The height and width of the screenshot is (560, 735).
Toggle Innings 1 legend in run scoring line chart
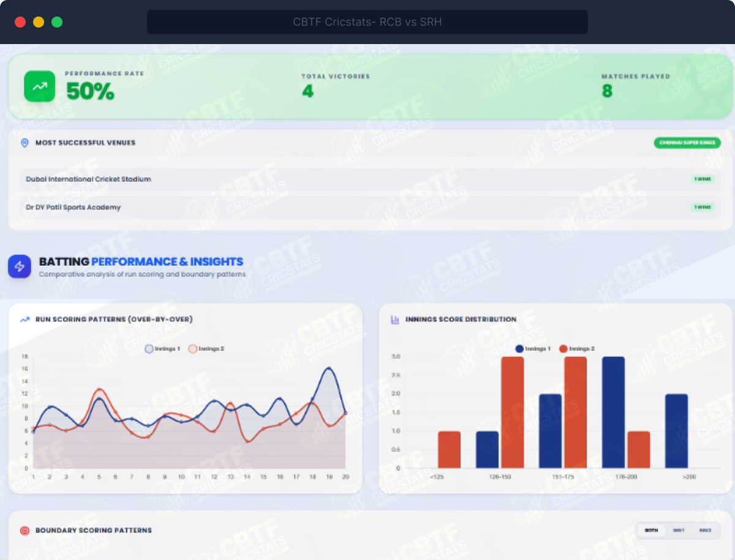point(163,349)
